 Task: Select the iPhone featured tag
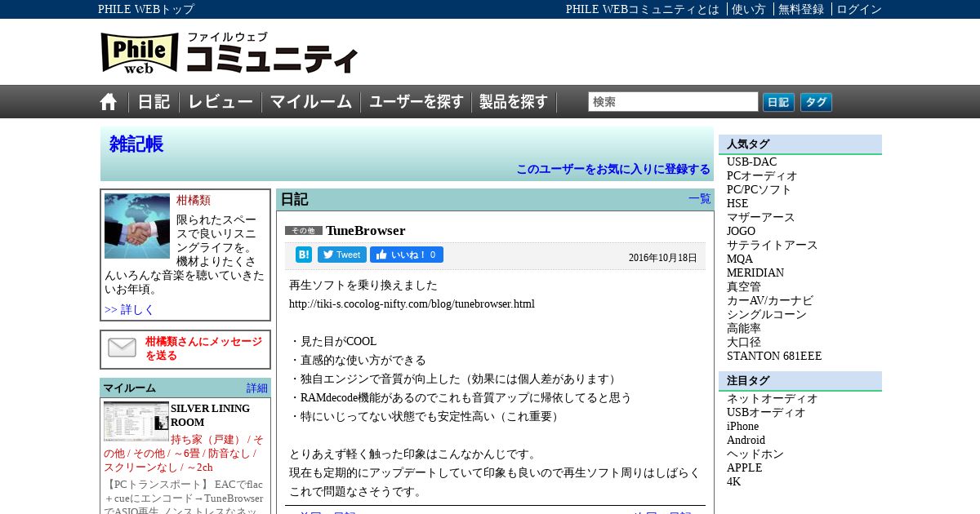[743, 426]
